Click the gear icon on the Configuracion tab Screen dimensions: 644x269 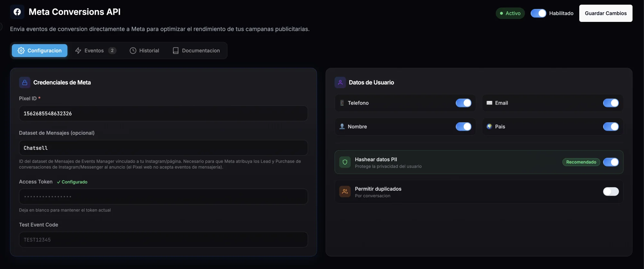[21, 51]
